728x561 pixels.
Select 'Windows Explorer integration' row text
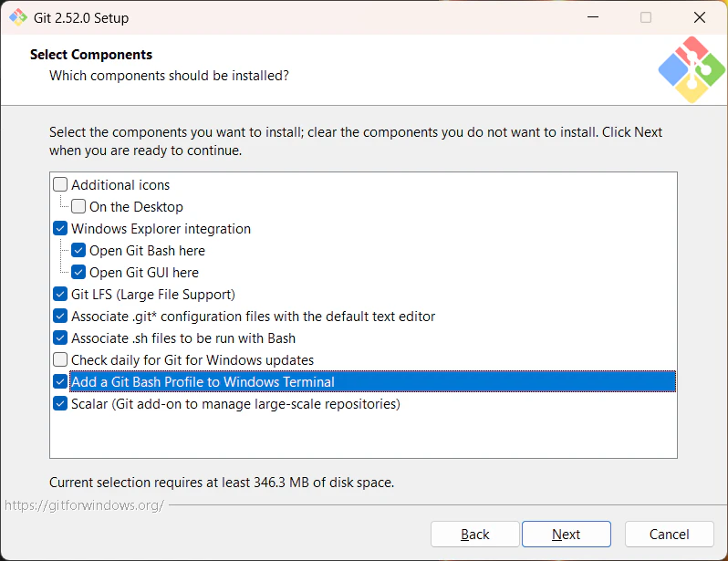[161, 228]
